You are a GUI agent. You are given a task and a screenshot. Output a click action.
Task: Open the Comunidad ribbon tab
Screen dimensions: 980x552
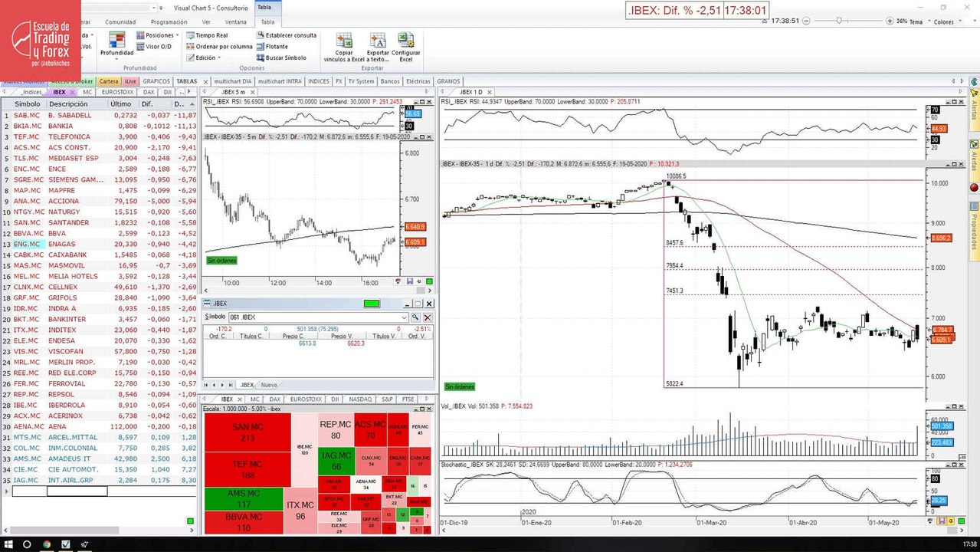(x=120, y=22)
